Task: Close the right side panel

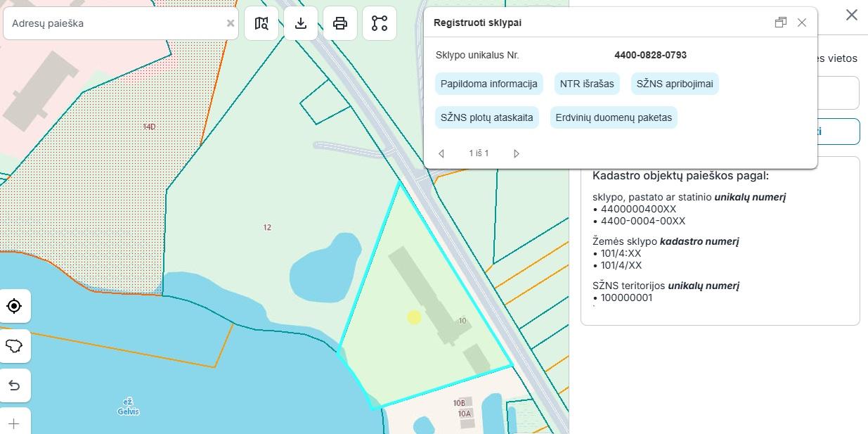Action: (x=852, y=15)
